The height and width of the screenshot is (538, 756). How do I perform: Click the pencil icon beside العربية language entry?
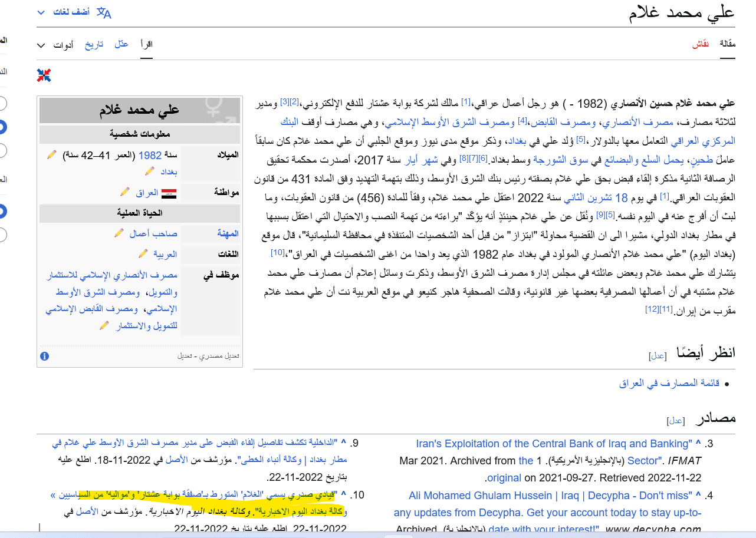click(143, 253)
